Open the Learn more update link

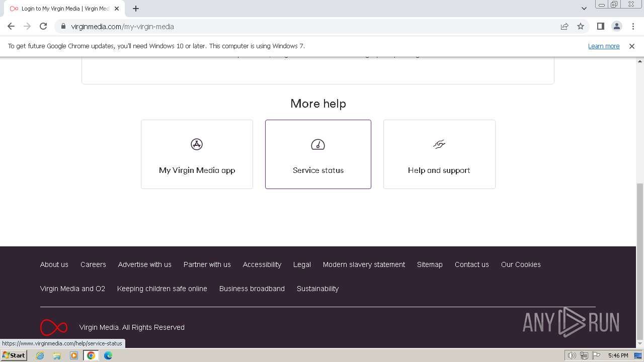(604, 46)
